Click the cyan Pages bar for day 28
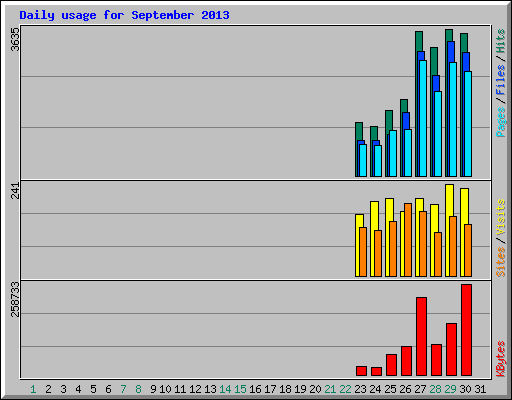 pos(438,134)
